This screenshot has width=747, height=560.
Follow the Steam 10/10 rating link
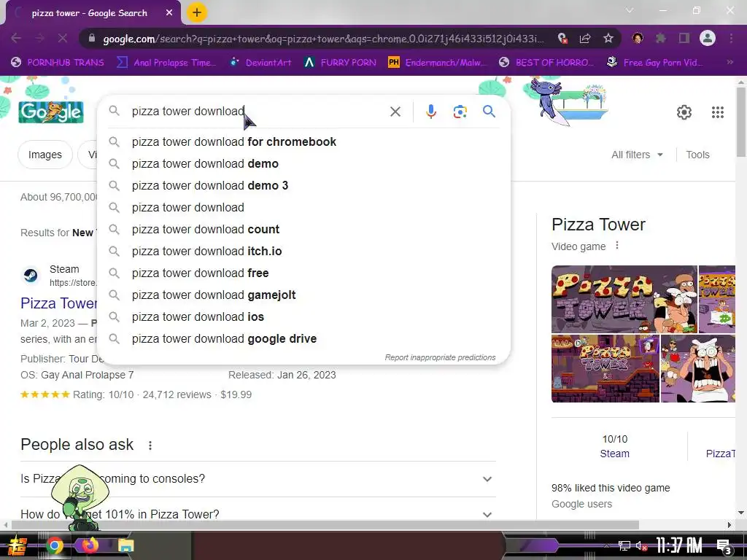[614, 454]
